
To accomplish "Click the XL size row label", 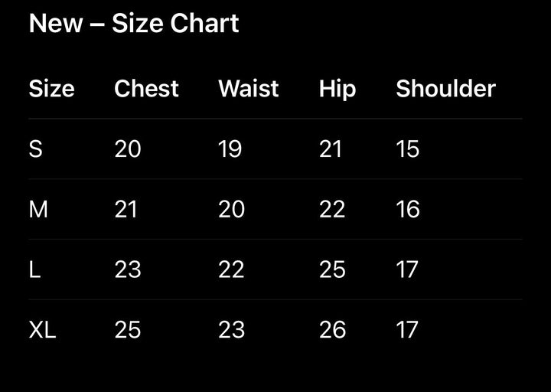I will (43, 330).
